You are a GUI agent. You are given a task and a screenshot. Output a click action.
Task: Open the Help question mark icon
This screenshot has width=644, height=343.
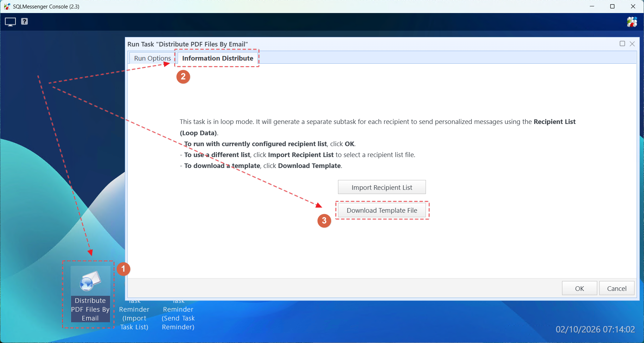[x=24, y=21]
